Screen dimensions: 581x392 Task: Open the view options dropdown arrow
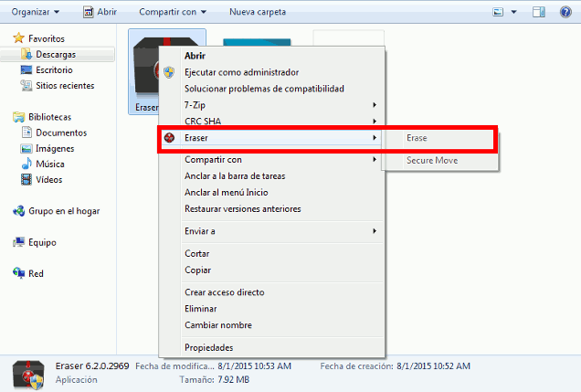tap(514, 12)
